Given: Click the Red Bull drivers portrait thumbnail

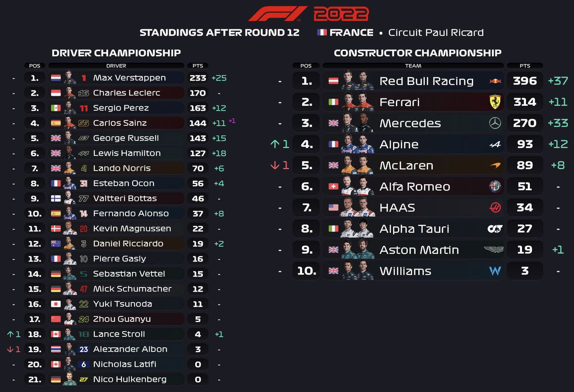Looking at the screenshot, I should (x=357, y=80).
